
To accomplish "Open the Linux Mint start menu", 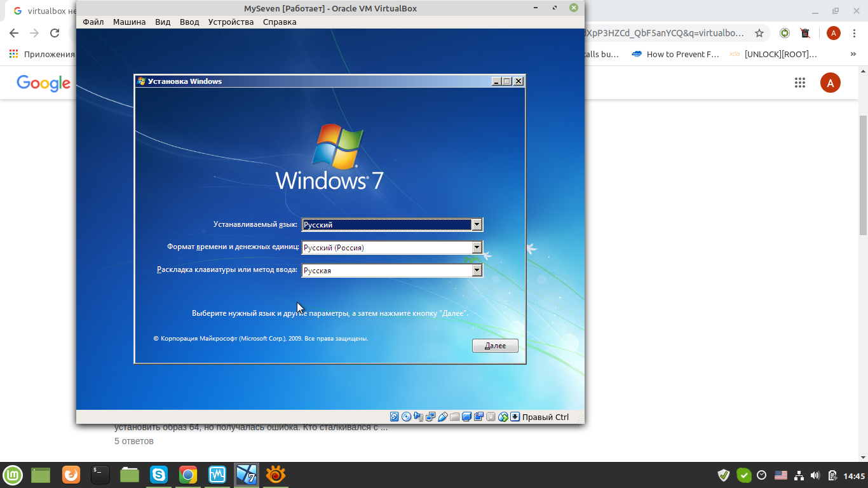I will coord(13,475).
